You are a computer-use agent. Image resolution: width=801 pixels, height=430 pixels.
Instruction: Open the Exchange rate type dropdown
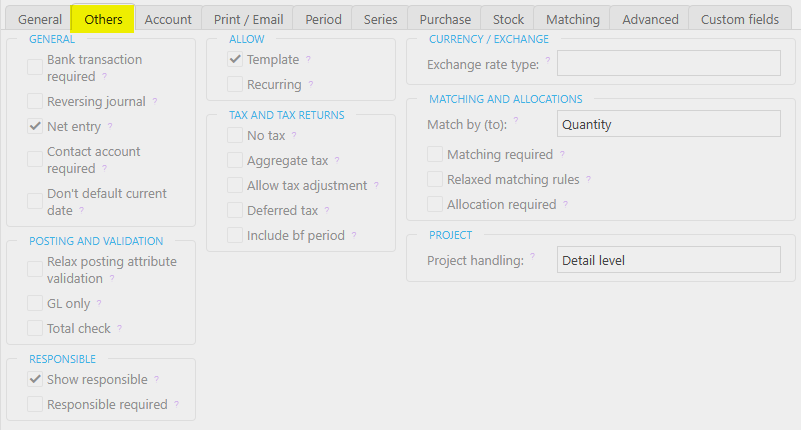pyautogui.click(x=668, y=64)
